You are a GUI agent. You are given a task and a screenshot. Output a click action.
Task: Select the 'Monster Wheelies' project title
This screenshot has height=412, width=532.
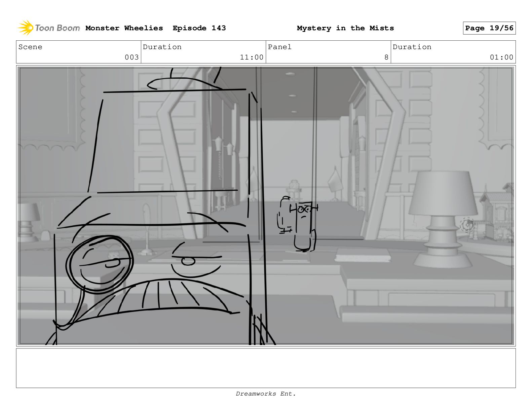[x=124, y=28]
